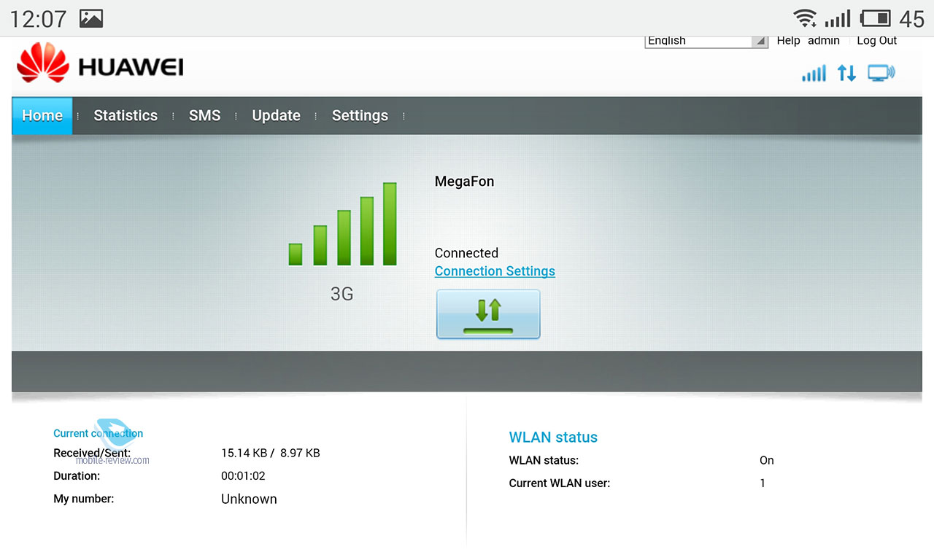Screen dimensions: 934x560
Task: Click the WLAN status heading
Action: coord(553,437)
